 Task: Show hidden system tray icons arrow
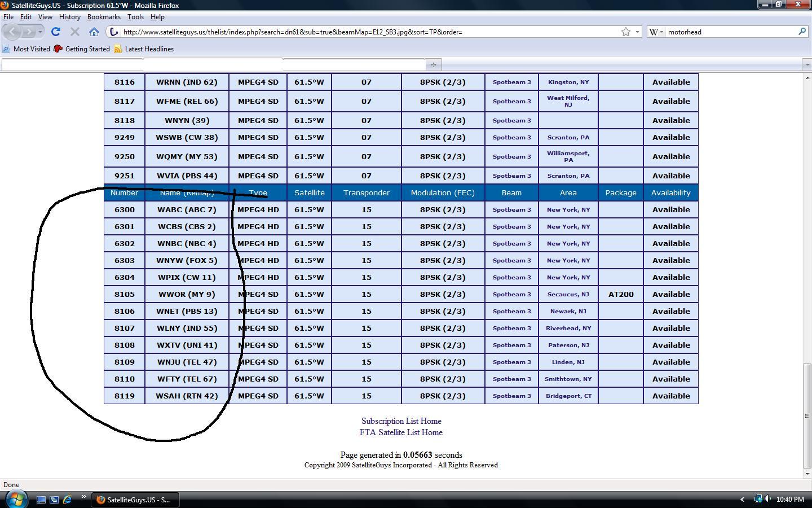[742, 500]
